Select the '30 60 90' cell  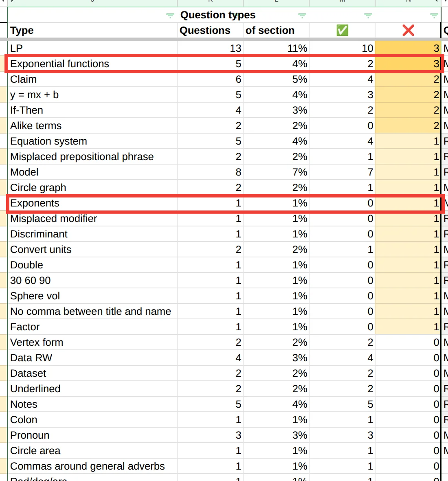pos(92,280)
